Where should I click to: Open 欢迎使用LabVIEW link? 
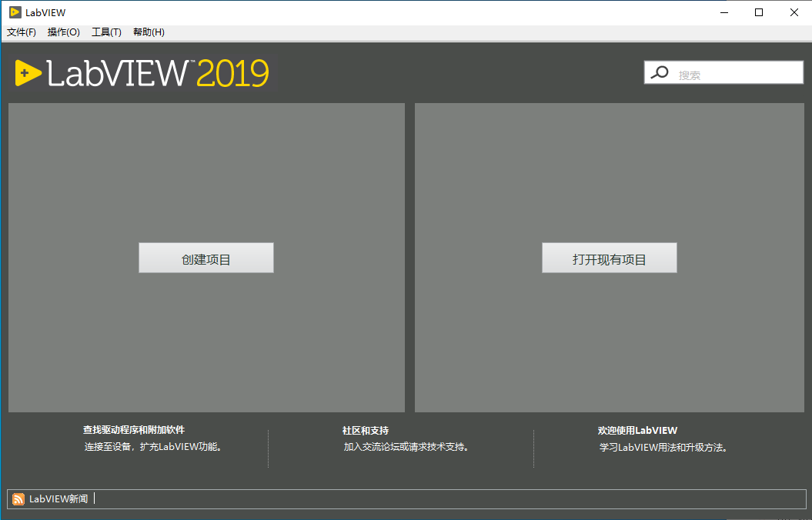point(637,431)
